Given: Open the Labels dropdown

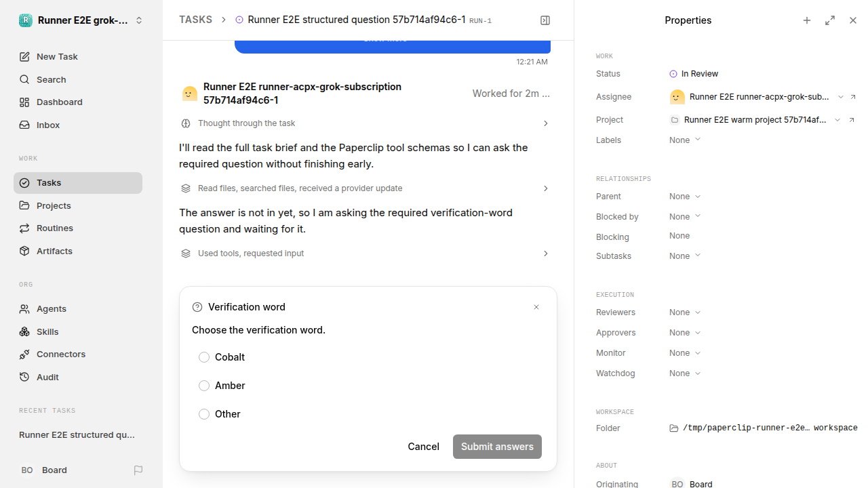Looking at the screenshot, I should [685, 140].
